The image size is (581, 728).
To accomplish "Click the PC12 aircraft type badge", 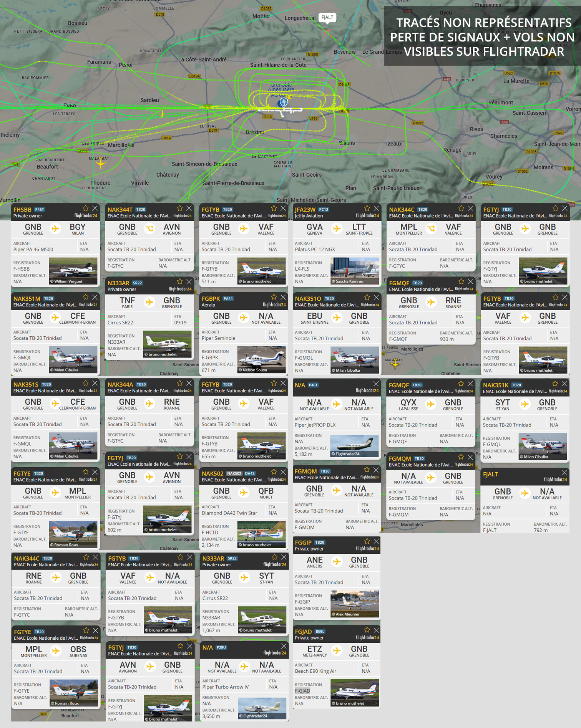I will (x=324, y=210).
